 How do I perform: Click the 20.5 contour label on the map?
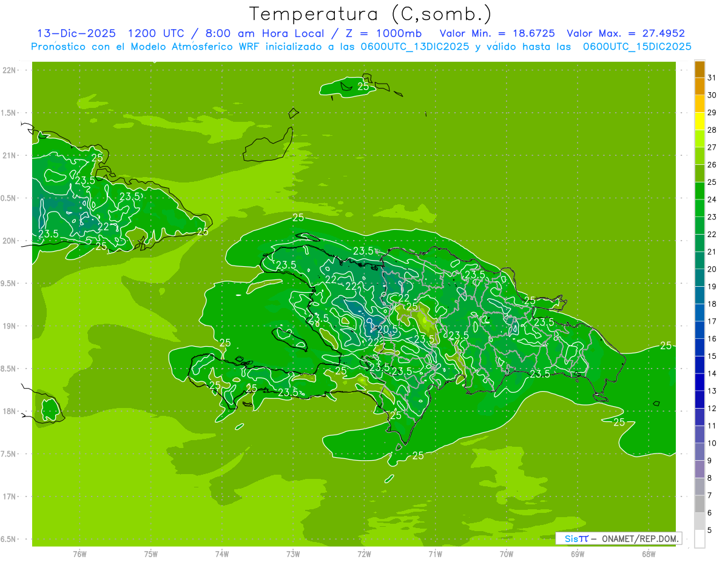[387, 329]
